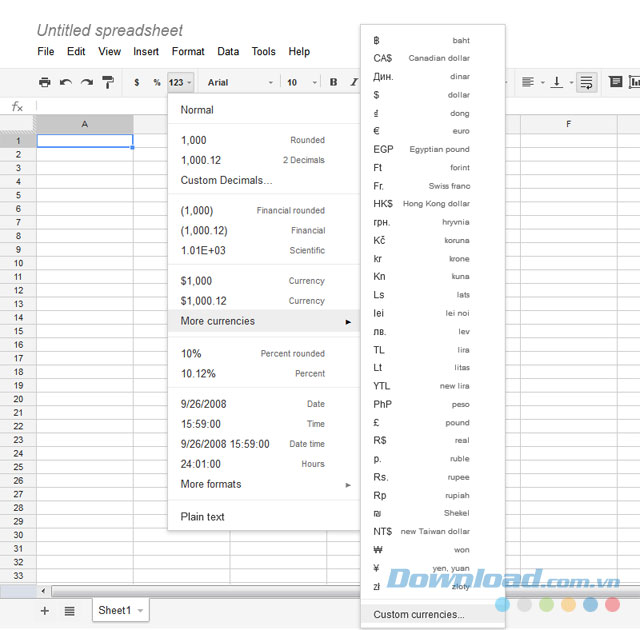Click Custom currencies... at the list bottom

[x=419, y=615]
